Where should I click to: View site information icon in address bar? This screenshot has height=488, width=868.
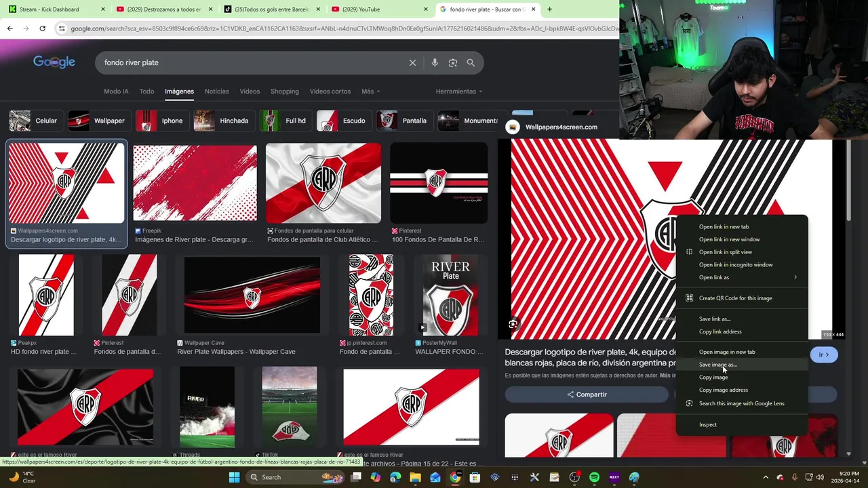[x=62, y=28]
